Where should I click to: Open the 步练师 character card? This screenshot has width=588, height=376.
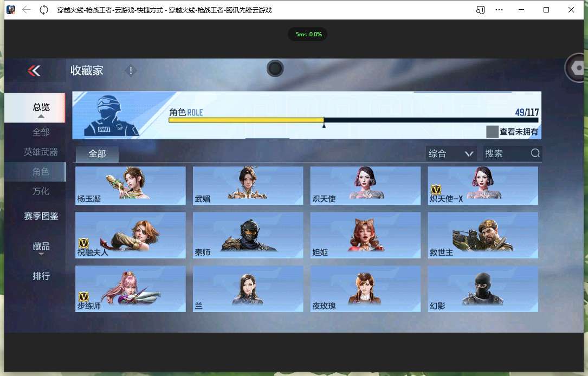pos(131,289)
